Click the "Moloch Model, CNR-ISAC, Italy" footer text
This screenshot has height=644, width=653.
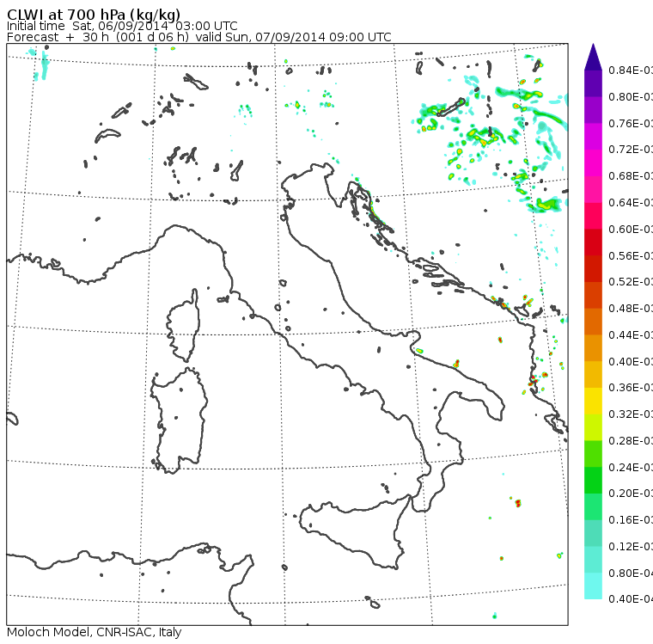[95, 632]
